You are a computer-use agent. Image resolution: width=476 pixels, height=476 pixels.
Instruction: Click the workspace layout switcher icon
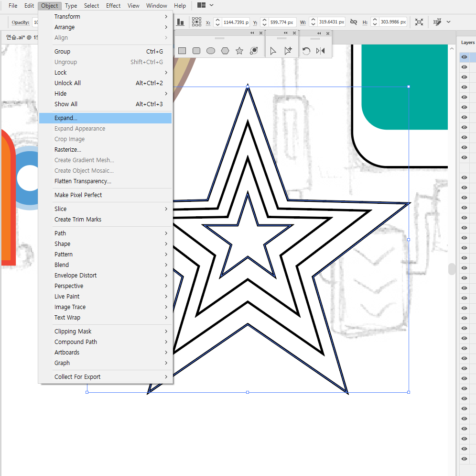pos(202,5)
